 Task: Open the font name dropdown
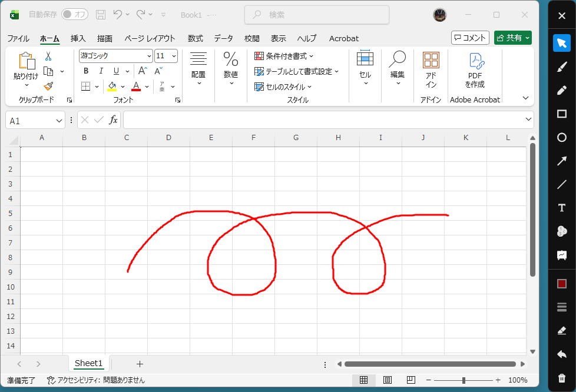tap(149, 56)
